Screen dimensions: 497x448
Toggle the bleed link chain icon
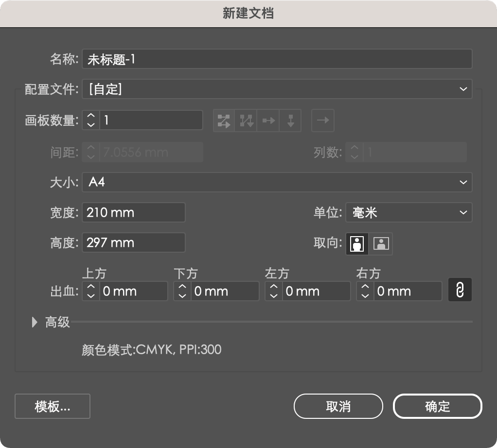click(460, 291)
